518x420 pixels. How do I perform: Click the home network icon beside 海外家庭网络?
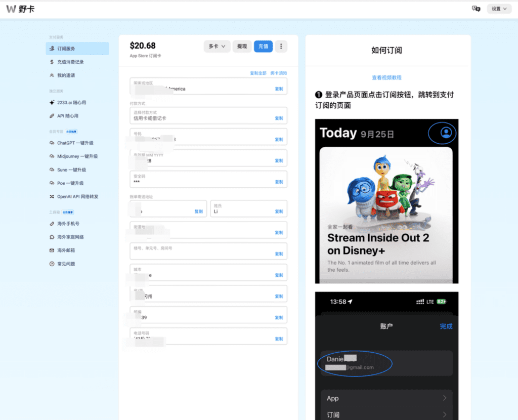point(52,237)
